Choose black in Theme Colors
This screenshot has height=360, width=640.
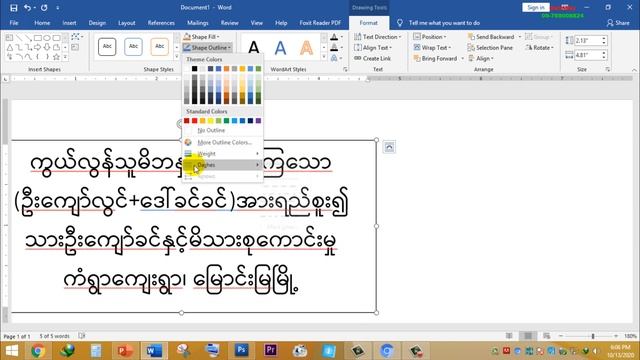(x=195, y=69)
